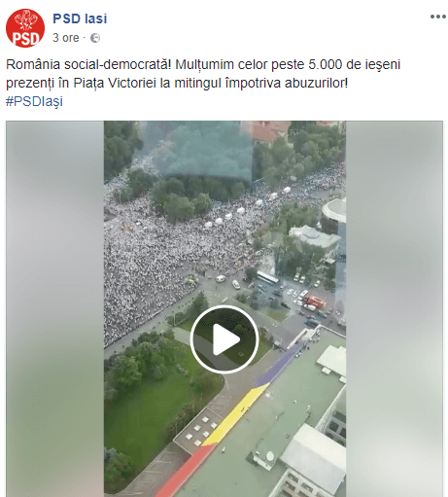This screenshot has width=448, height=497.
Task: Click the PSD red logo avatar
Action: point(25,28)
